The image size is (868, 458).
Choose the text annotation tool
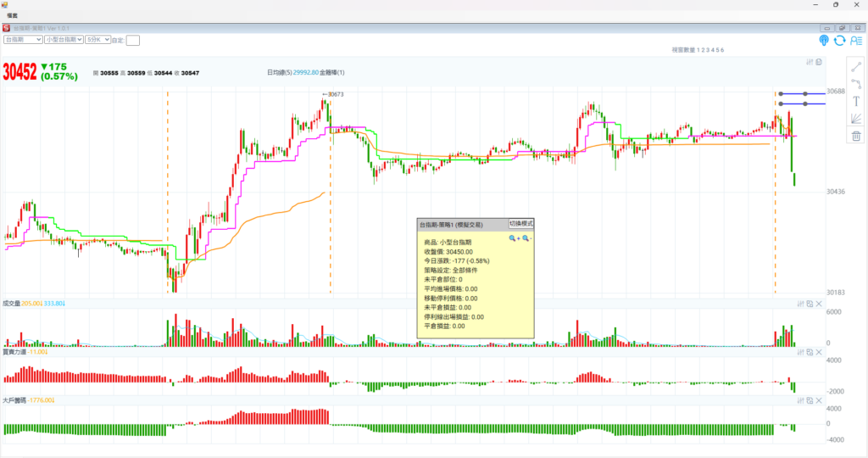point(856,101)
